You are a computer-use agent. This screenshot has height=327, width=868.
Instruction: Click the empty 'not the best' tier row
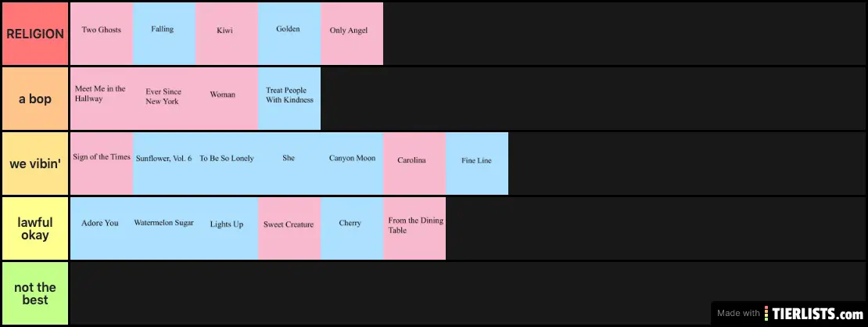(x=391, y=293)
